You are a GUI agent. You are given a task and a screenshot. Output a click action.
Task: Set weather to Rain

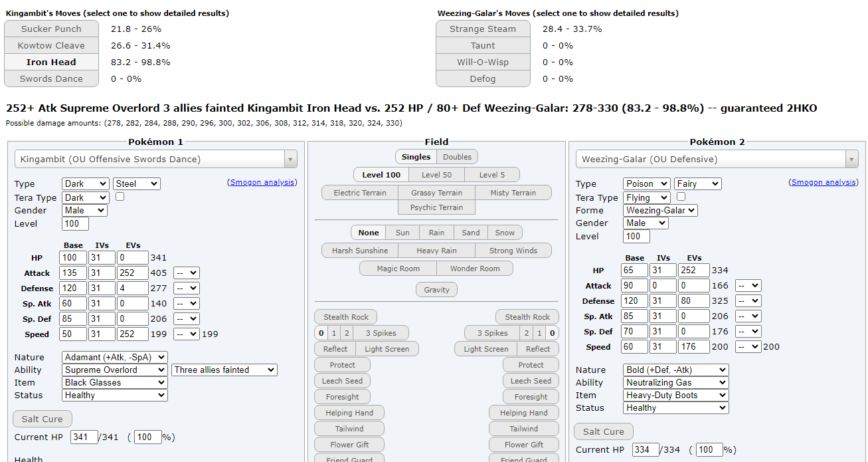tap(436, 233)
